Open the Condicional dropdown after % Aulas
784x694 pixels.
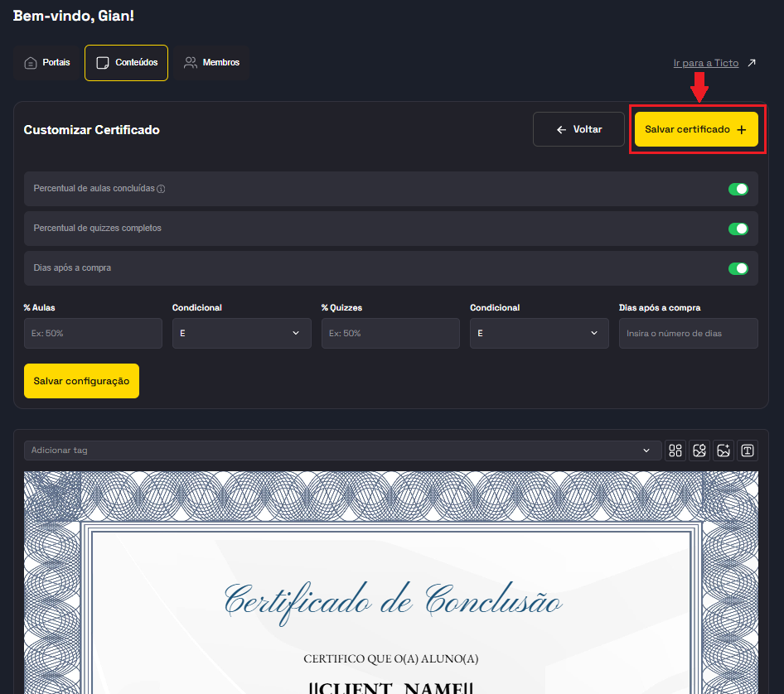tap(241, 333)
